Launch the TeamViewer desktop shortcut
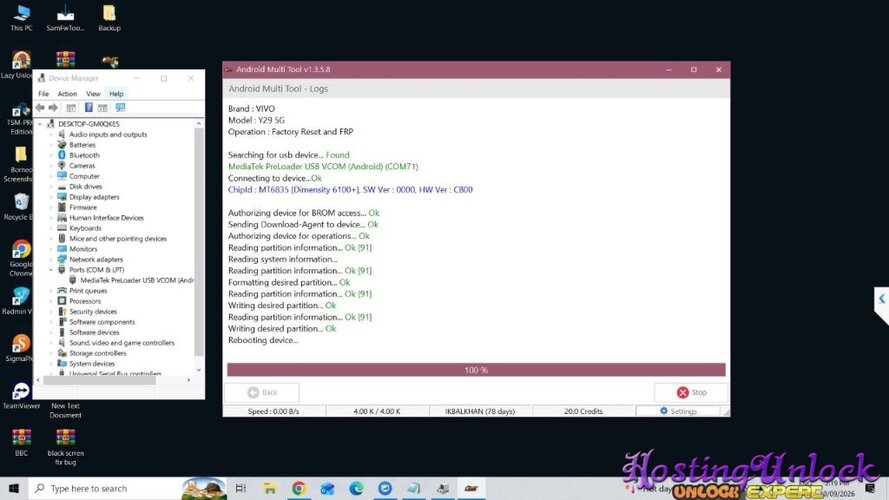 [x=21, y=396]
